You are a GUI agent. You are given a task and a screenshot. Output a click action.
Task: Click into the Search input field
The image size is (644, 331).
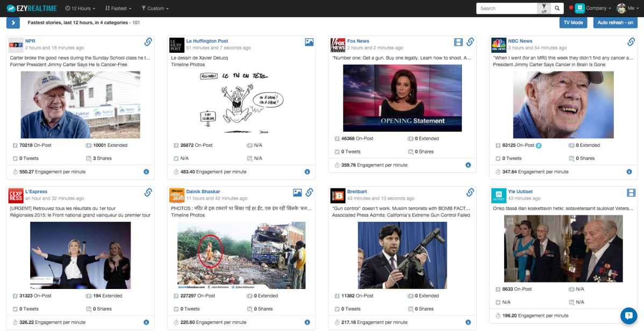tap(507, 8)
